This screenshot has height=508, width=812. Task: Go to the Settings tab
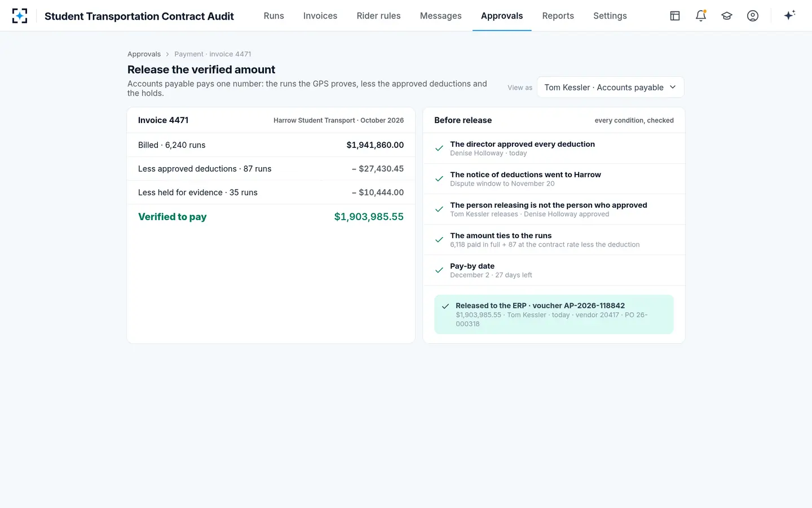pyautogui.click(x=610, y=16)
